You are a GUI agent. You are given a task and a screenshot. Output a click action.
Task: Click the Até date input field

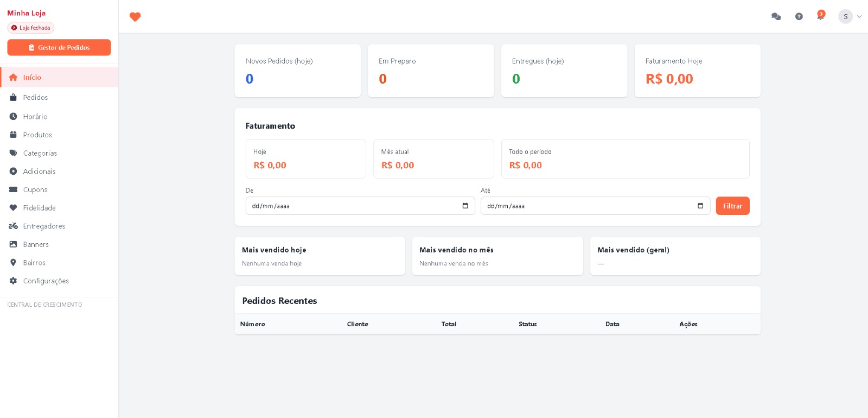(x=595, y=206)
